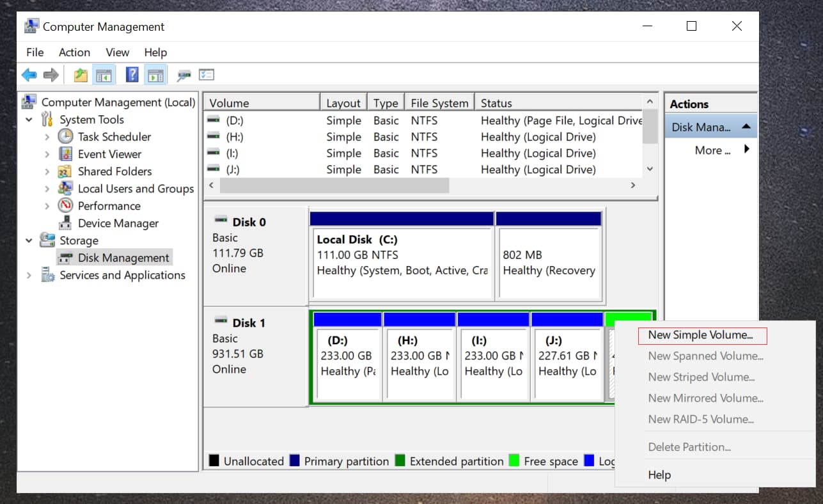Sort by the Status column header
The width and height of the screenshot is (823, 504).
tap(558, 103)
